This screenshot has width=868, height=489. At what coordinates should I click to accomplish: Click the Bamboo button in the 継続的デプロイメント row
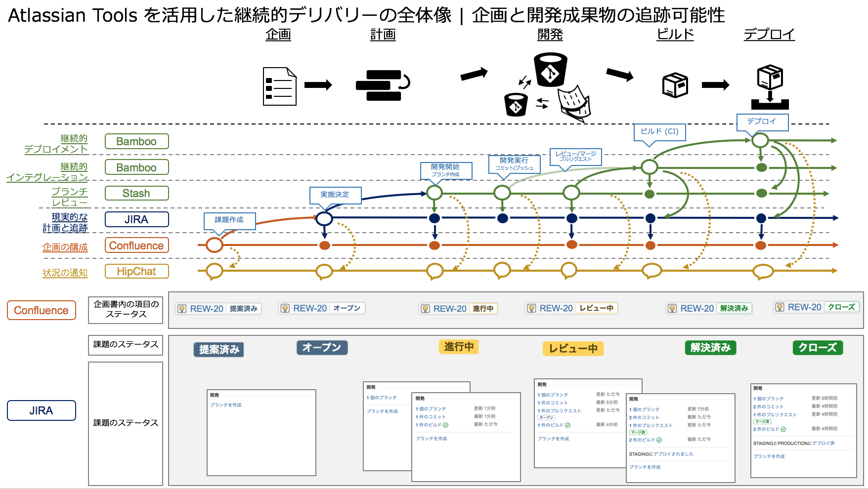[137, 141]
